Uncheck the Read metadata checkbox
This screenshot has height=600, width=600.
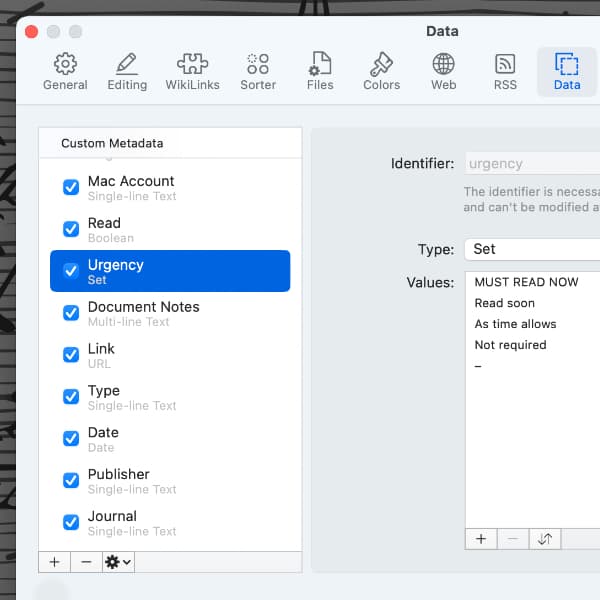(71, 229)
